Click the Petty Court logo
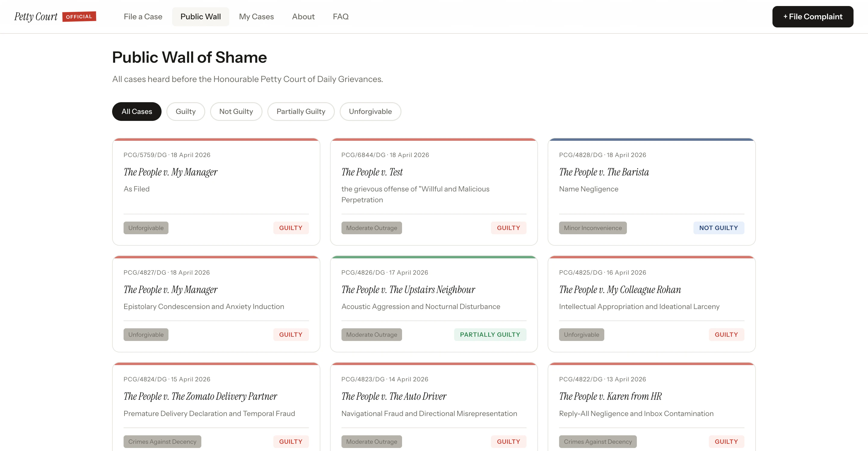The height and width of the screenshot is (451, 868). (36, 17)
